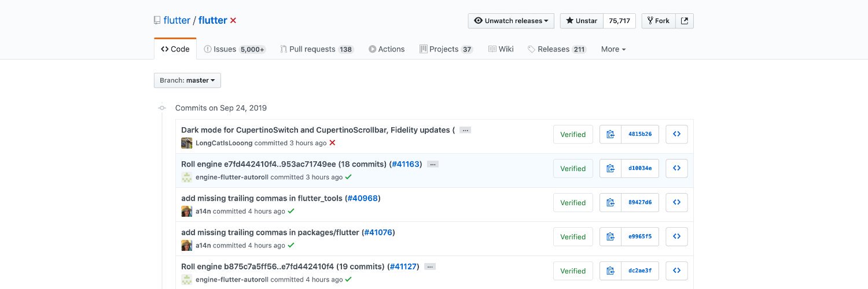Open commit hash d10034e
Viewport: 868px width, 289px height.
pos(640,168)
